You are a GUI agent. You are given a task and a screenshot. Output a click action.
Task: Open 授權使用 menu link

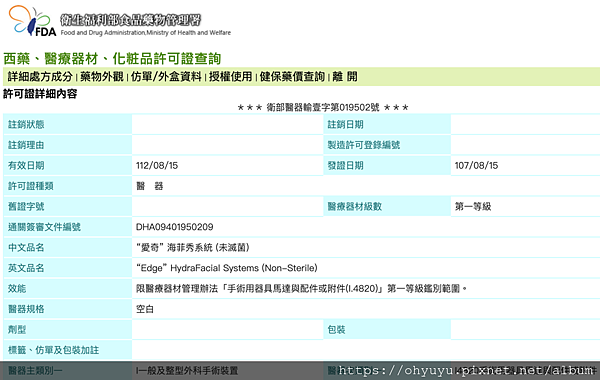coord(230,77)
